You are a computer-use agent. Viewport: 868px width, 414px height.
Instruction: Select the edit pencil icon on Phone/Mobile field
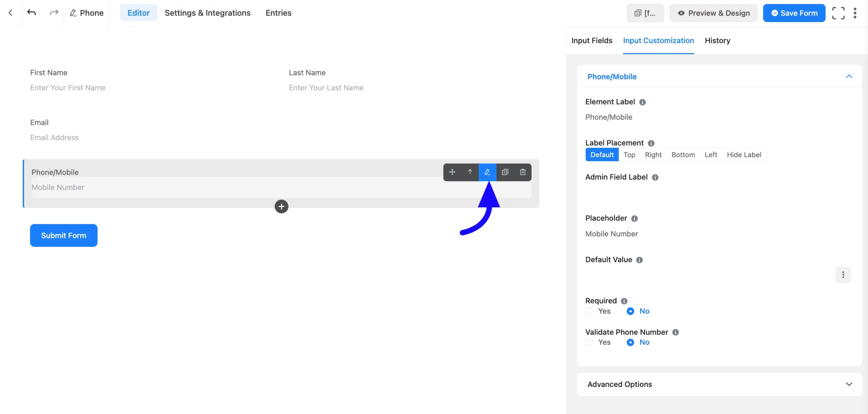point(487,172)
